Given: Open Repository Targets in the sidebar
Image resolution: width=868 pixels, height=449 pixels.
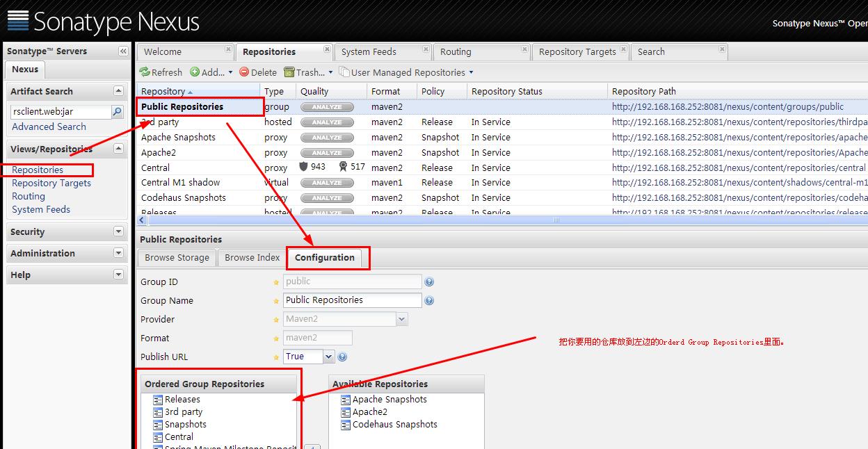Looking at the screenshot, I should click(x=51, y=183).
